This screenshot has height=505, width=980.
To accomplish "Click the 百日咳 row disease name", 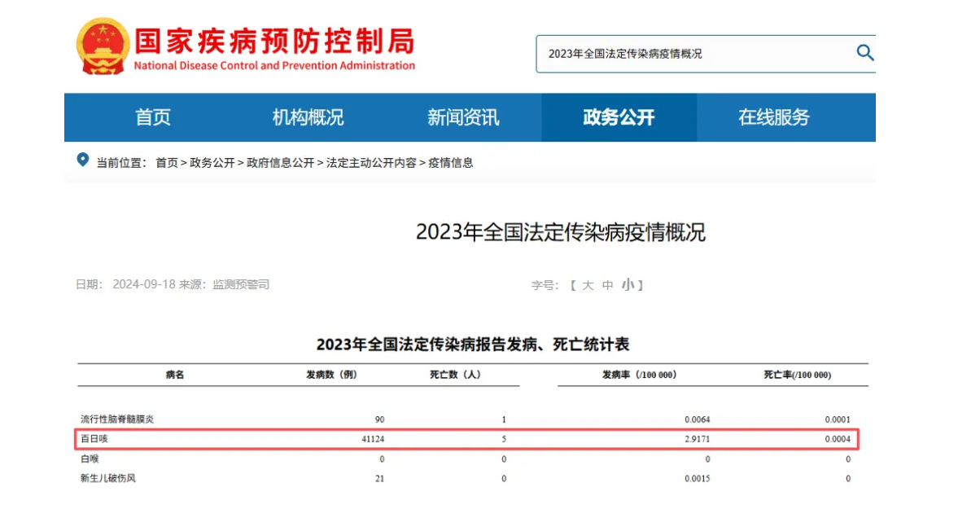I will [x=94, y=439].
